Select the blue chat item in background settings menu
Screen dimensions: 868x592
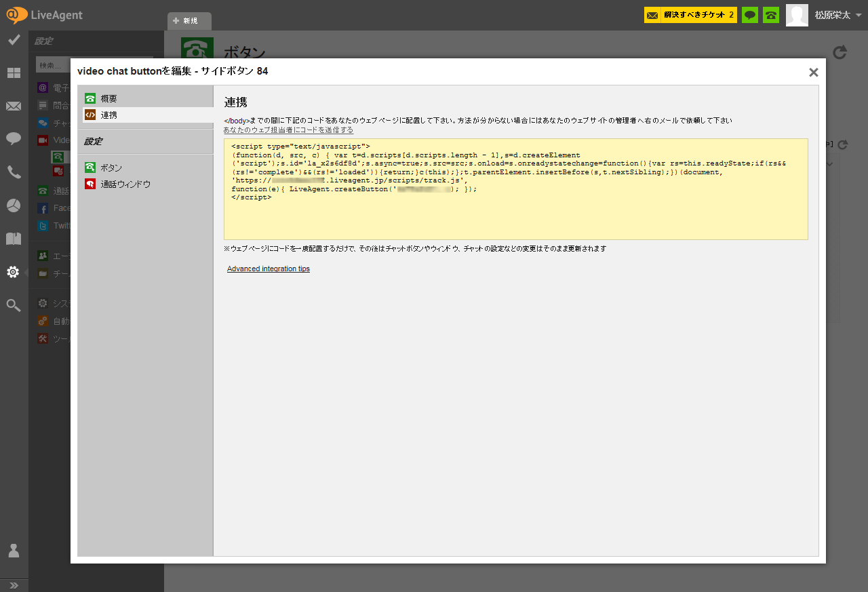[53, 123]
